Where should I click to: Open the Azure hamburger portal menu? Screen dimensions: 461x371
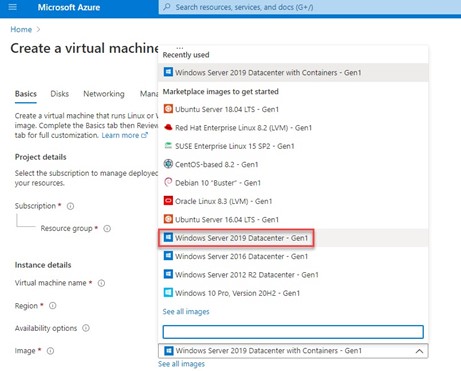pos(12,7)
